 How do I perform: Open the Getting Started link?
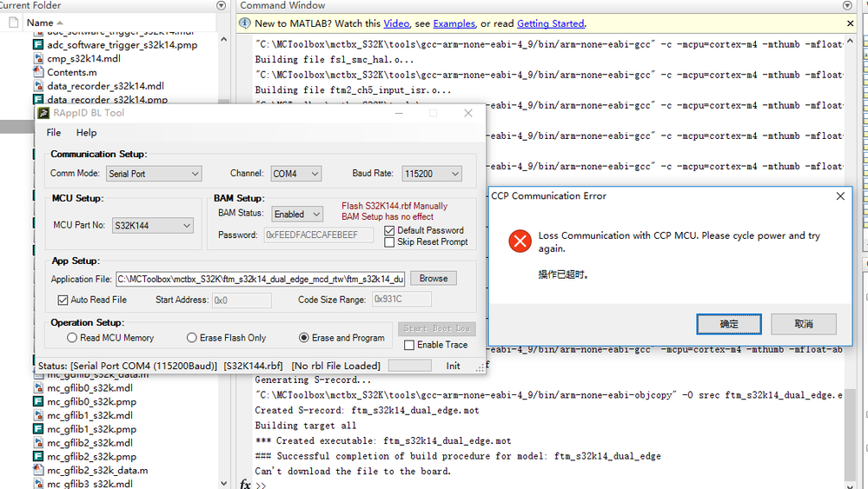coord(550,23)
